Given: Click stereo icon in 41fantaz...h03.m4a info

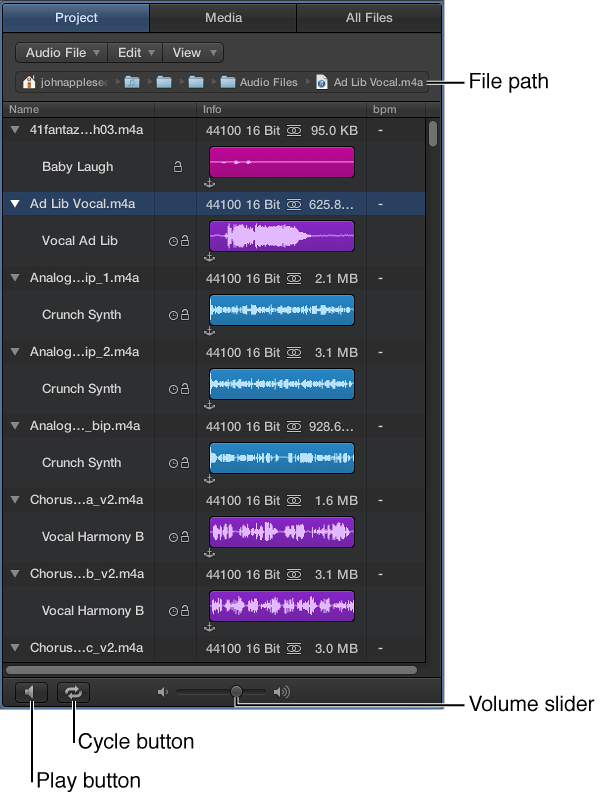Looking at the screenshot, I should pos(294,131).
